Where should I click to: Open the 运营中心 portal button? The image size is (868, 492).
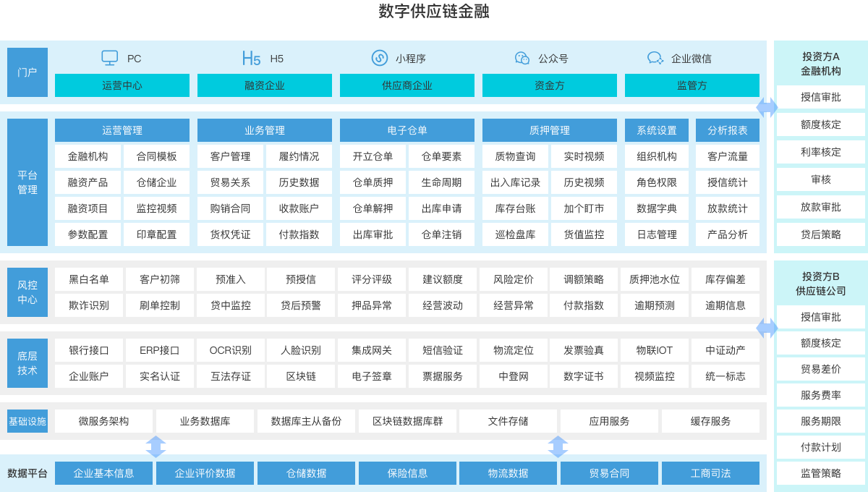[x=122, y=85]
